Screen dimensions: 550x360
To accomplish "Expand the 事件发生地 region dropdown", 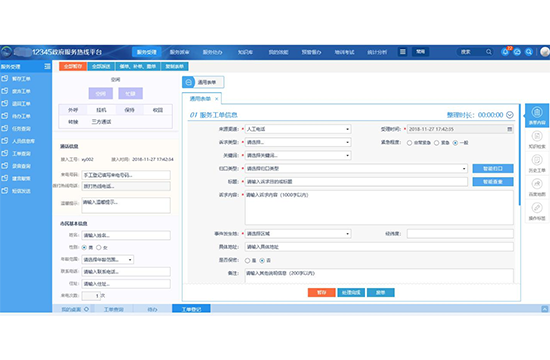I will (298, 234).
